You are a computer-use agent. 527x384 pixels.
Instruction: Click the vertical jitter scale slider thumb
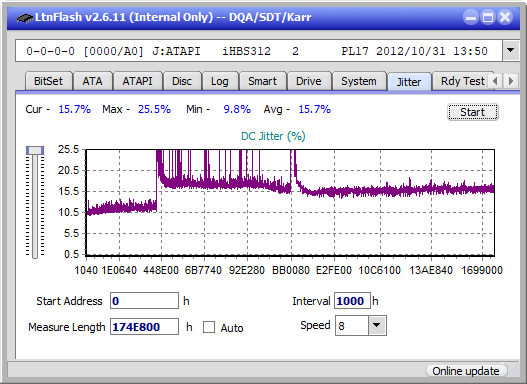tap(35, 150)
